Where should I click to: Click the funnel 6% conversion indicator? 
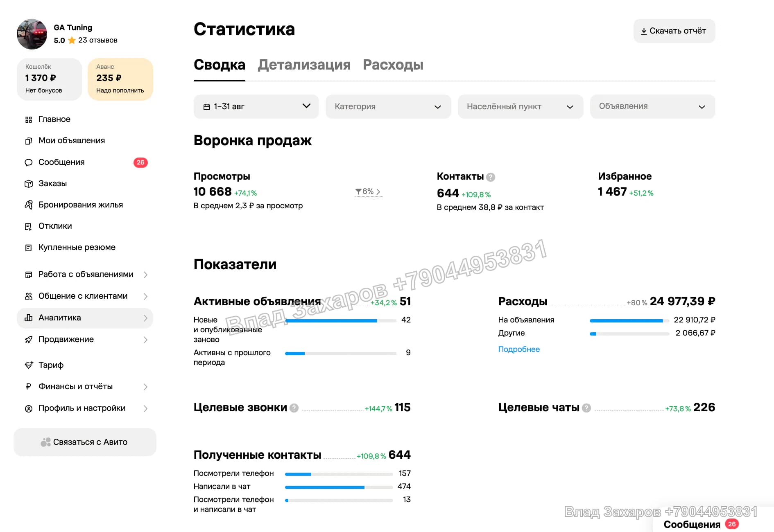368,192
